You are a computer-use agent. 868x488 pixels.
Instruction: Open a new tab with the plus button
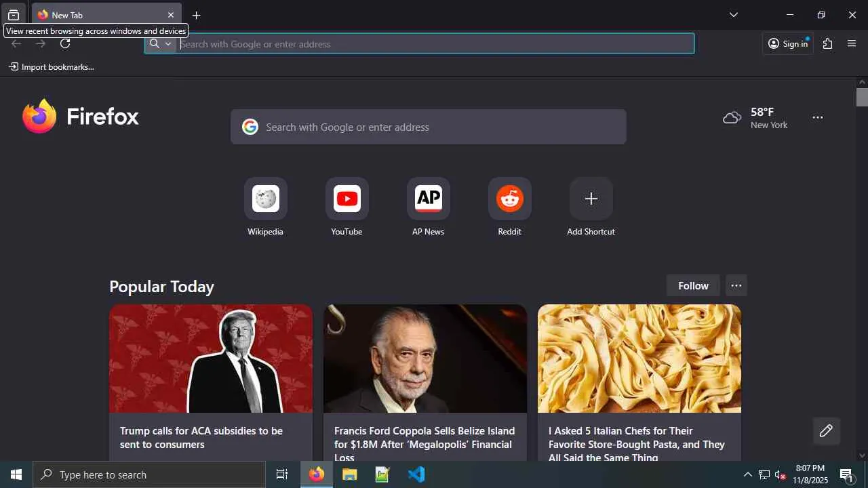coord(197,16)
